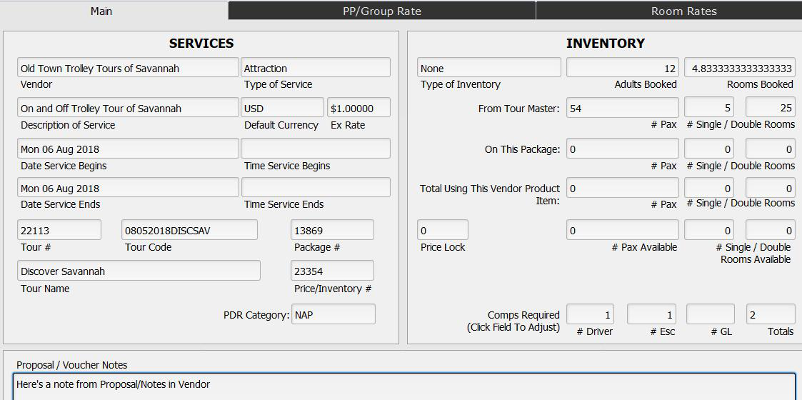Select the Package # field

click(x=332, y=230)
